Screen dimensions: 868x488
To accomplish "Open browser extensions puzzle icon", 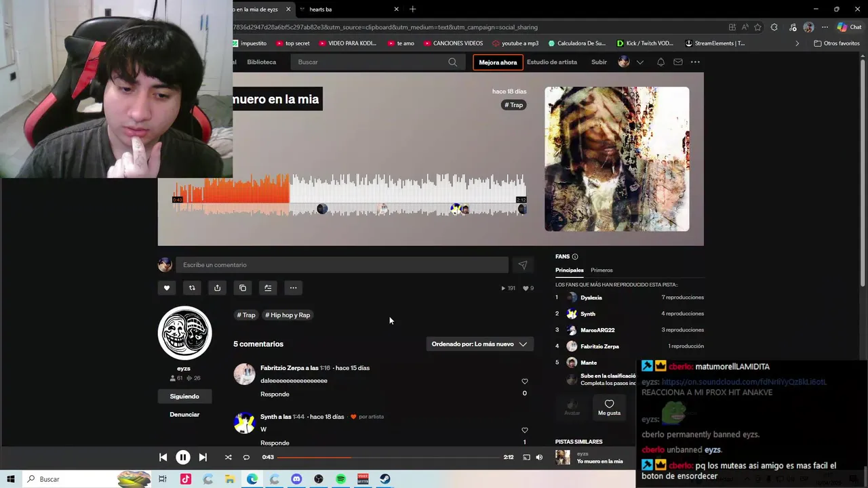I will coord(774,27).
